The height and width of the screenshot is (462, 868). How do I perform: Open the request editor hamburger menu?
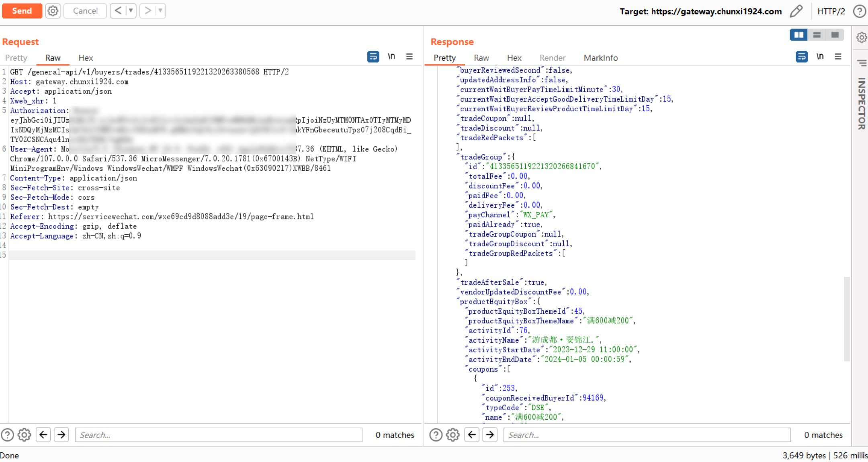[x=409, y=57]
